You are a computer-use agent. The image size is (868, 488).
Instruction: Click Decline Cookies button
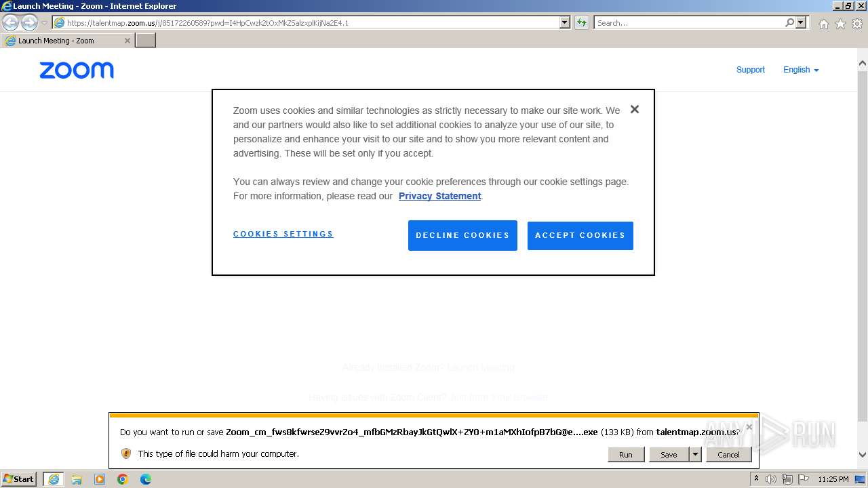point(462,235)
